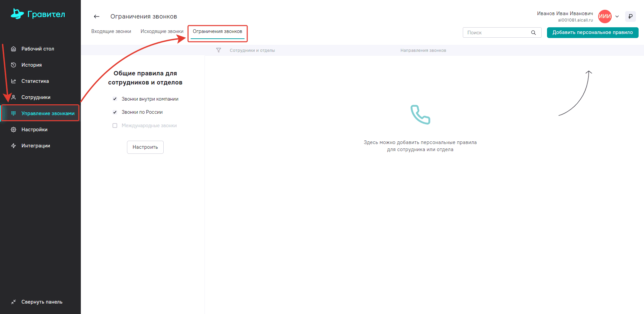Open the ruble balance icon

pos(630,16)
